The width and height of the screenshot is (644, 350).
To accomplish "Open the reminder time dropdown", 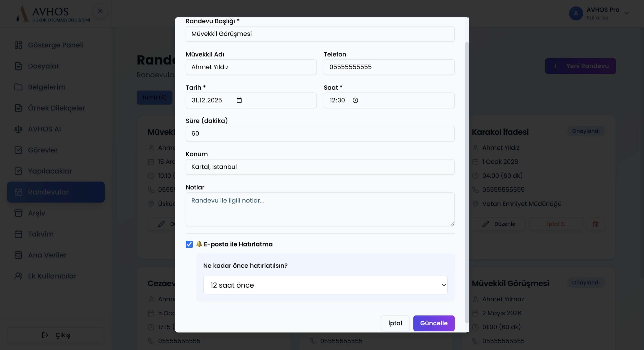I will coord(325,285).
